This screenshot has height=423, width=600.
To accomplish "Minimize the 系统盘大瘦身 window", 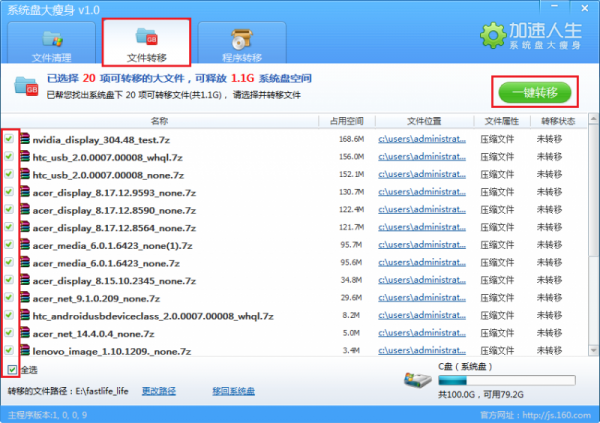I will tap(554, 7).
